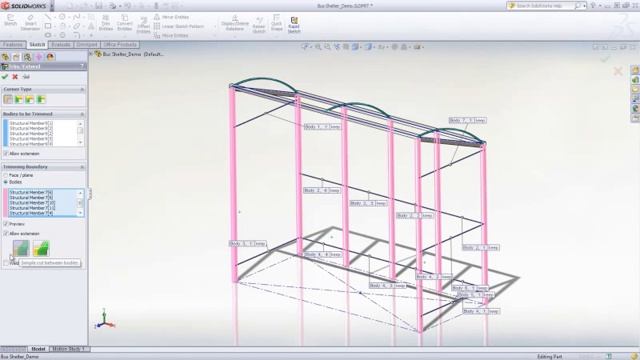The image size is (640, 360).
Task: Select the Bodies radio button
Action: point(6,182)
